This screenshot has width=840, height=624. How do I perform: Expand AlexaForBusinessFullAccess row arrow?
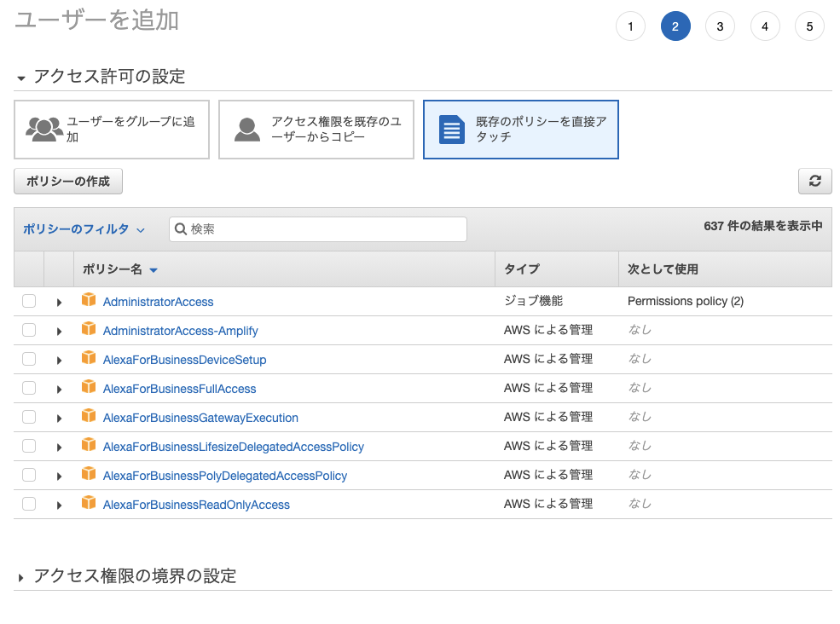59,390
